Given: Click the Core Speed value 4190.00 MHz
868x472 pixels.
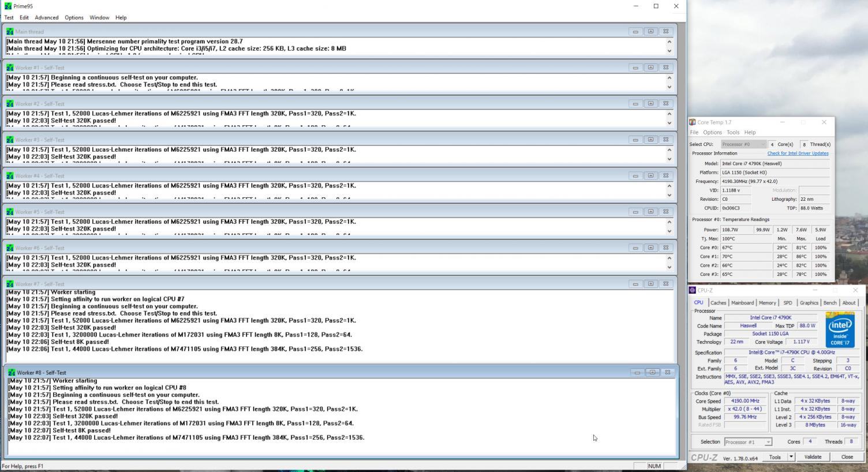Looking at the screenshot, I should click(744, 401).
